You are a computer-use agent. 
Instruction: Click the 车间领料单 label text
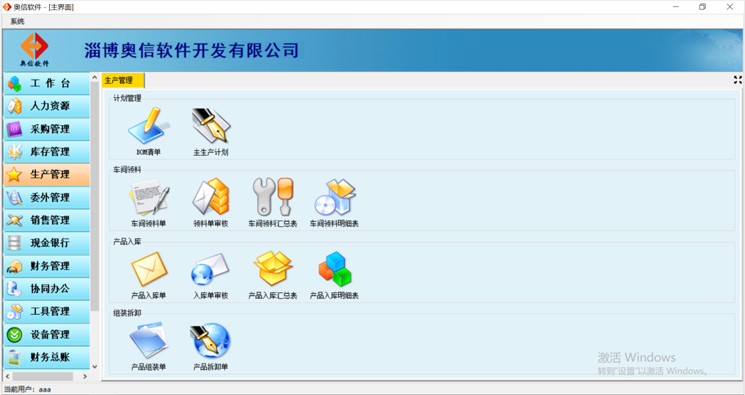(149, 223)
